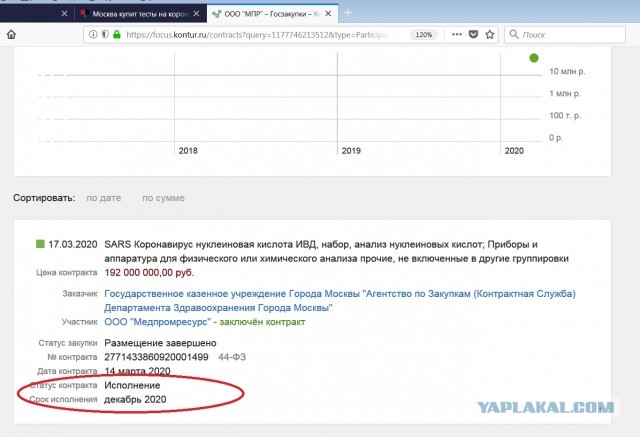The height and width of the screenshot is (437, 640).
Task: Open customer link 'Государственное казенное учреждение Города Москвы'
Action: tap(340, 301)
